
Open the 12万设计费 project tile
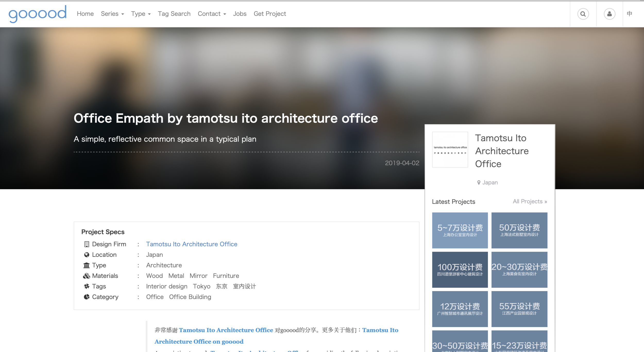[x=460, y=309]
